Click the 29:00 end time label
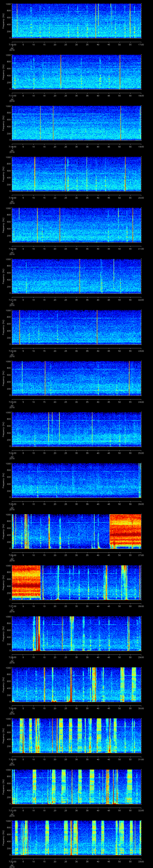The width and height of the screenshot is (153, 868). point(141,657)
